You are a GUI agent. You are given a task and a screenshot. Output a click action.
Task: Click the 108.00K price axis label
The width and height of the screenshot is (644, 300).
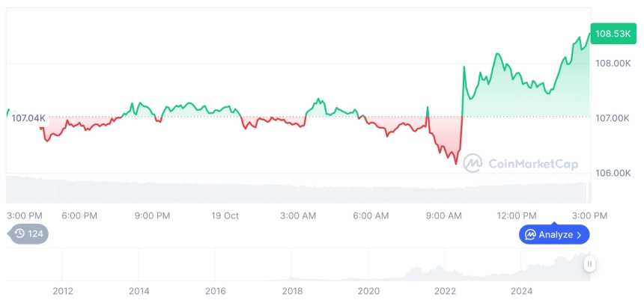(x=613, y=64)
